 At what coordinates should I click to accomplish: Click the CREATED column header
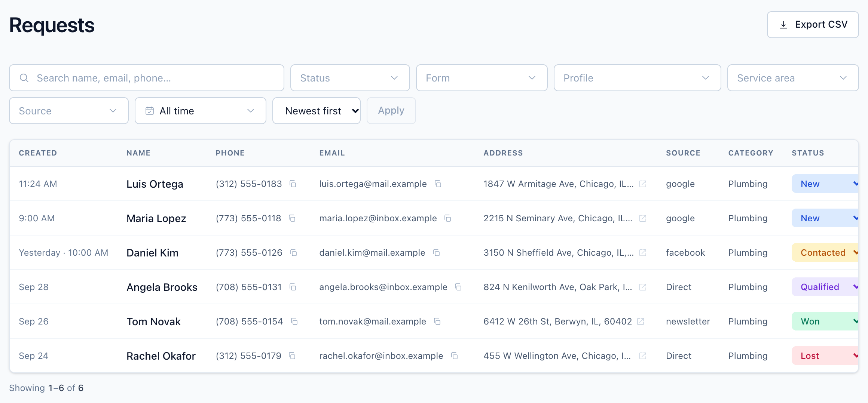pos(38,153)
